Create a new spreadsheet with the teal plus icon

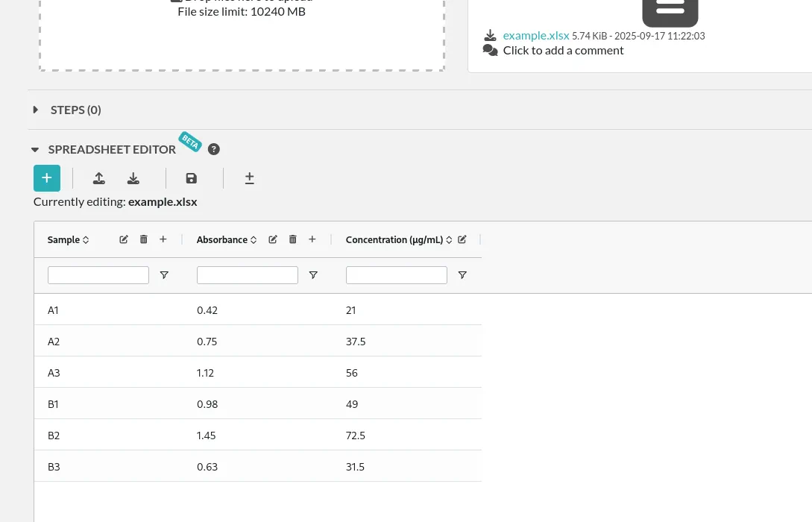[46, 178]
